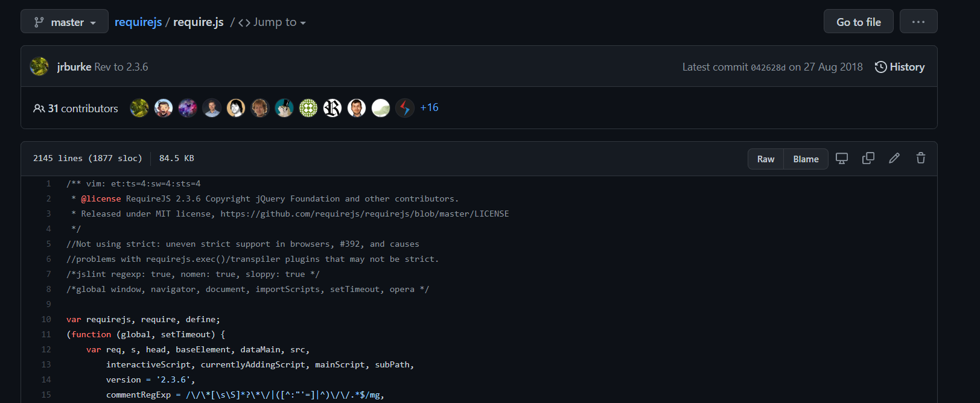Click the @license keyword in the comment
This screenshot has height=403, width=980.
click(101, 198)
